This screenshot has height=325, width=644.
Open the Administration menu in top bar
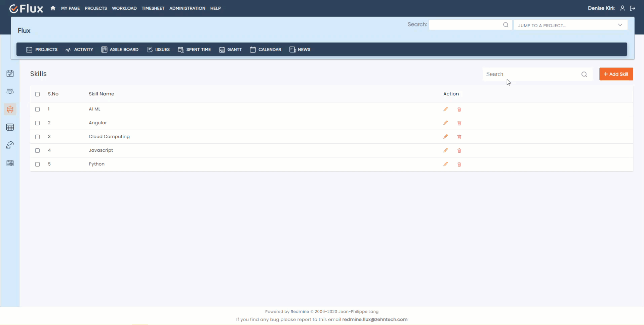click(187, 8)
